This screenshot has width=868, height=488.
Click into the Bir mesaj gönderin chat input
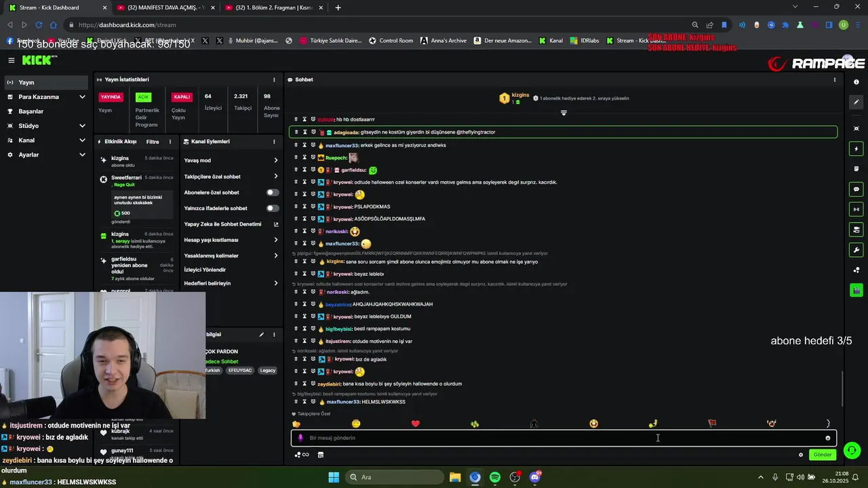pos(563,438)
